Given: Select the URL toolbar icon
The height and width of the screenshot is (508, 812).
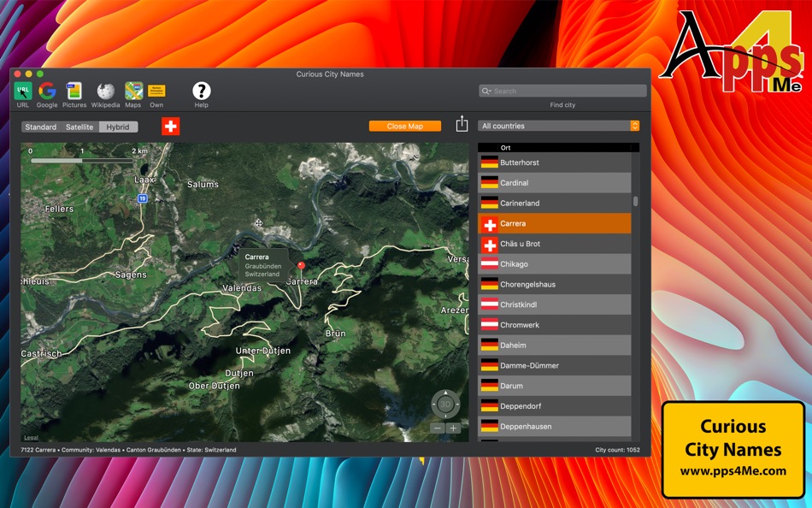Looking at the screenshot, I should tap(22, 90).
